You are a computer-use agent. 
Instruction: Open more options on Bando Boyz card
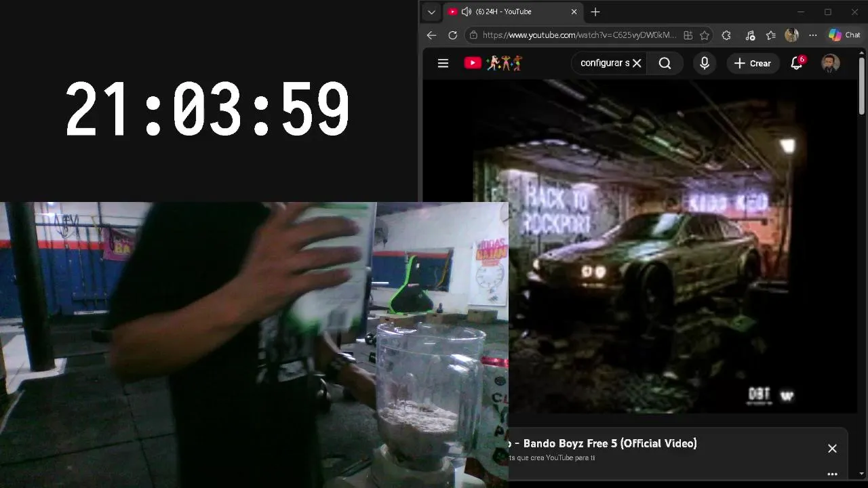tap(832, 474)
